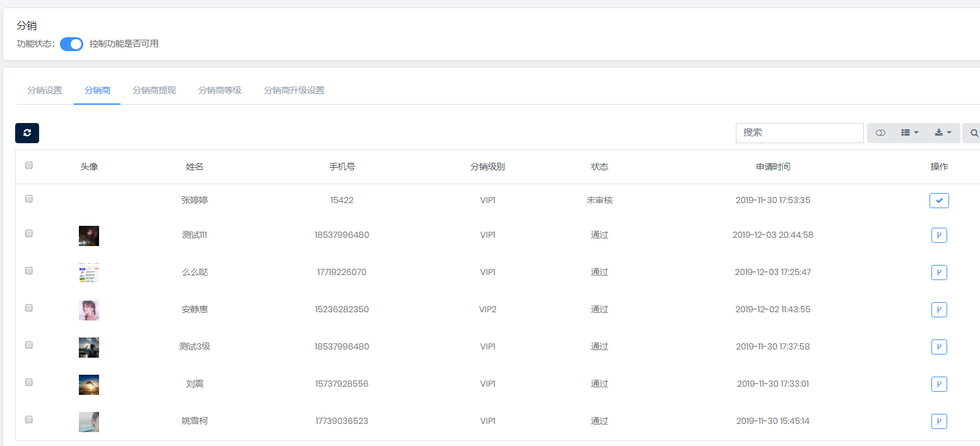
Task: Click the magnifier search icon
Action: [974, 133]
